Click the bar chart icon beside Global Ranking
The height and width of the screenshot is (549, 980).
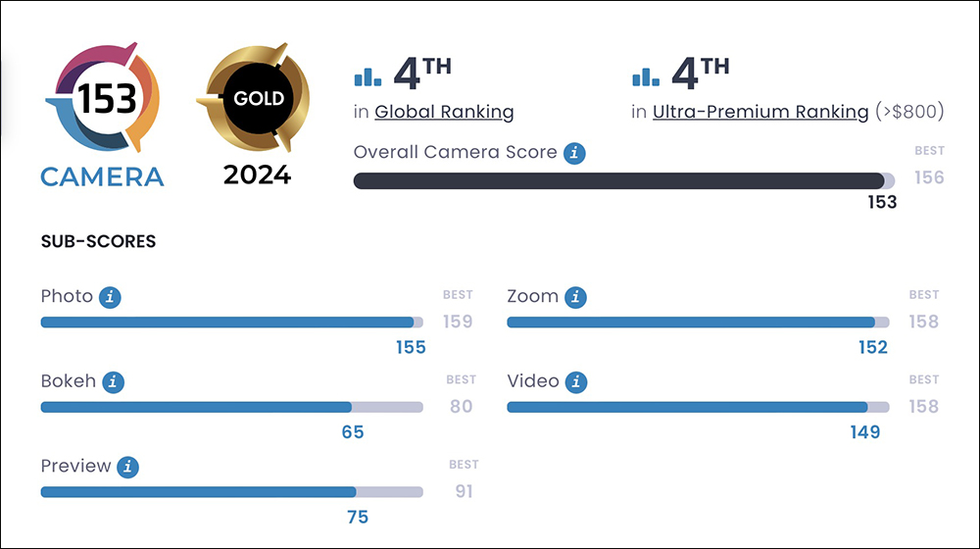(367, 76)
